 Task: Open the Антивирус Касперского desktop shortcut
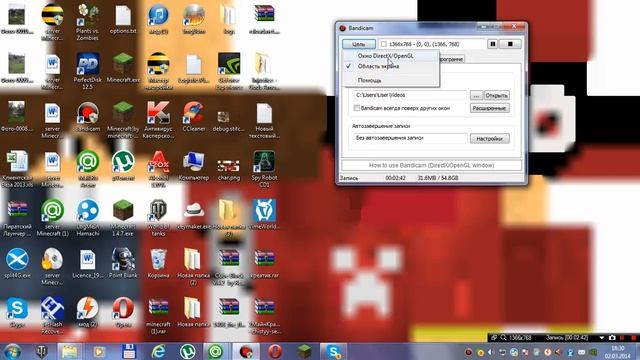[x=158, y=120]
